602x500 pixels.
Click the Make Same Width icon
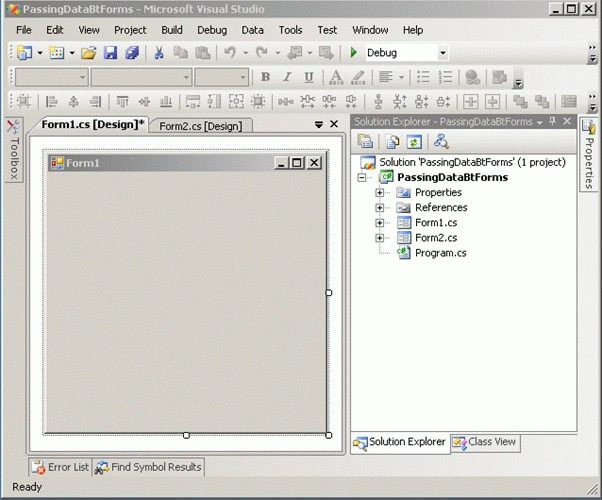pyautogui.click(x=193, y=102)
